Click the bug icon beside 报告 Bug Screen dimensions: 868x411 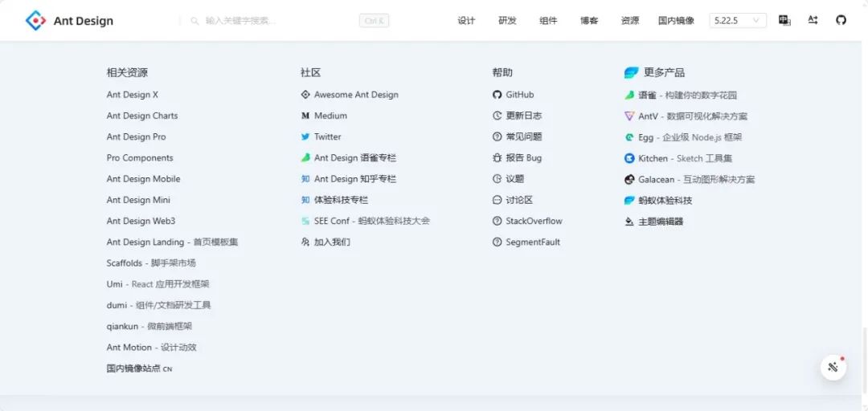pos(497,157)
